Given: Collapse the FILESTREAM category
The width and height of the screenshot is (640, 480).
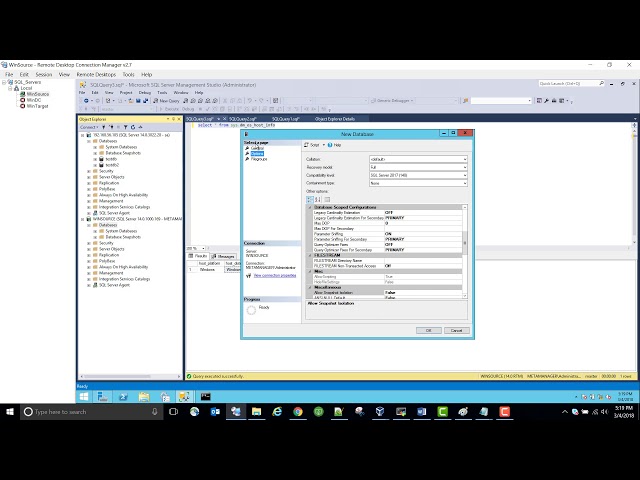Looking at the screenshot, I should click(x=310, y=255).
